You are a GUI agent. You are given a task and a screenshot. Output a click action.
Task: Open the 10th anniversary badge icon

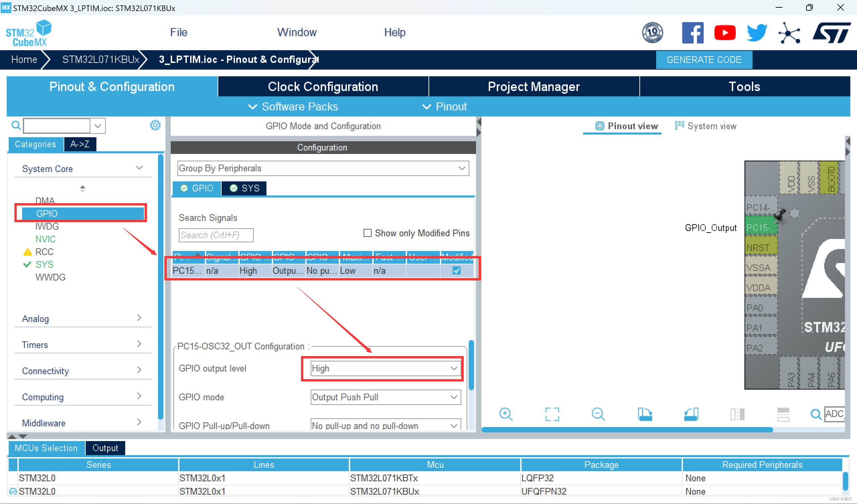point(652,33)
